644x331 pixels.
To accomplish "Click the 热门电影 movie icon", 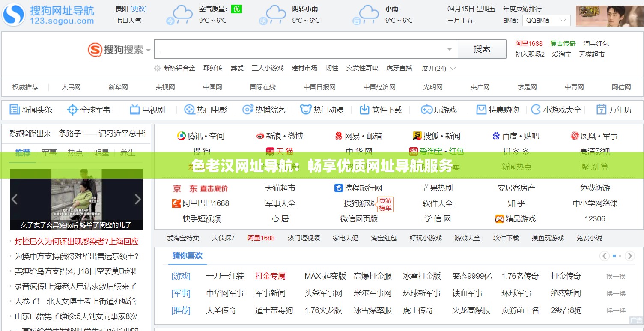I will point(189,110).
